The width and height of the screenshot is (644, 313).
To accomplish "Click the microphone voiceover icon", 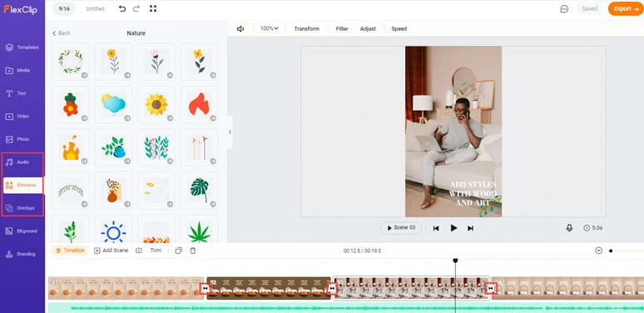I will (569, 227).
